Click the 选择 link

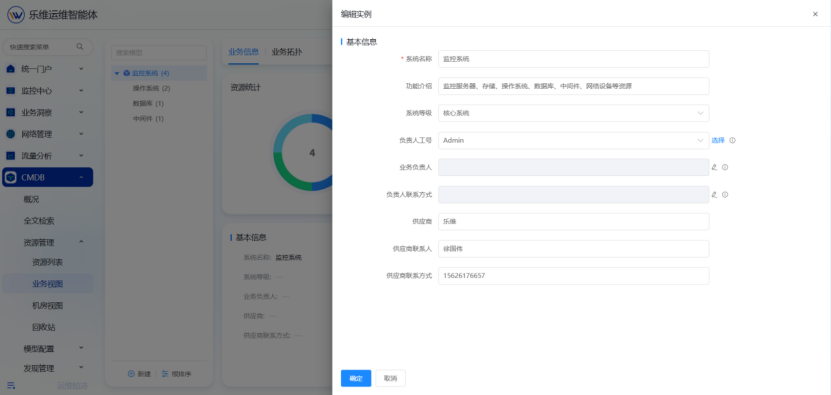(718, 141)
